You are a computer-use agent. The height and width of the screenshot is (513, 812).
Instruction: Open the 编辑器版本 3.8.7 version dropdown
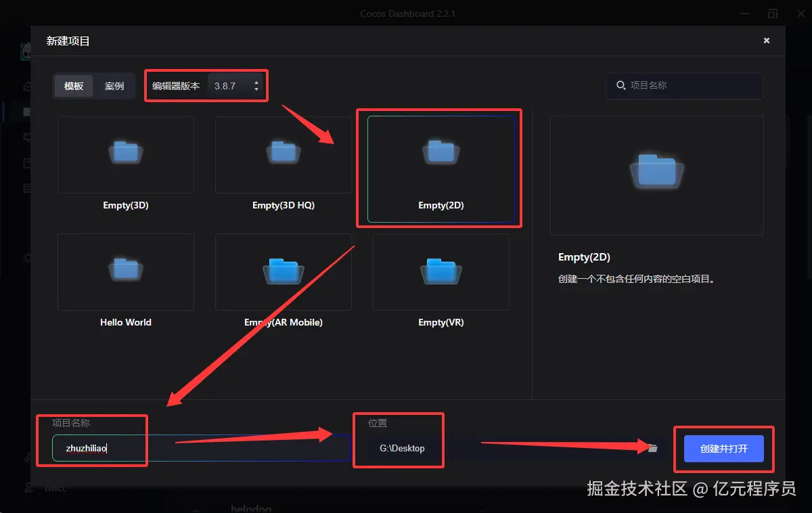coord(235,86)
